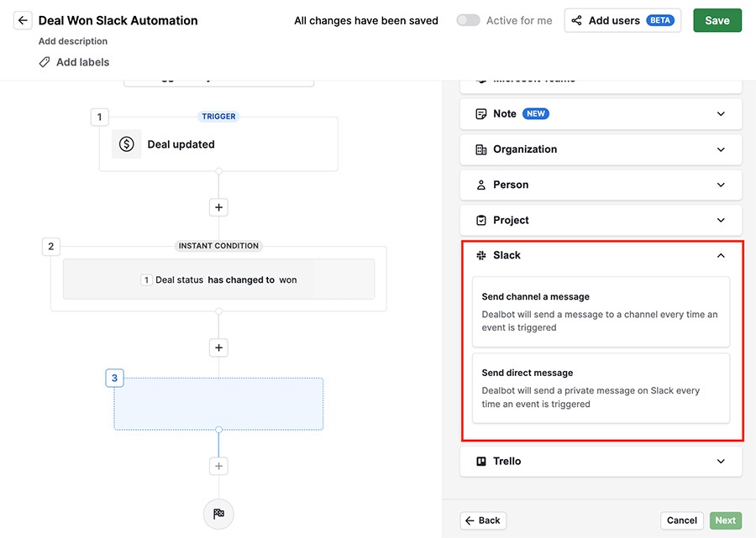
Task: Click the step number 2 badge
Action: 50,246
